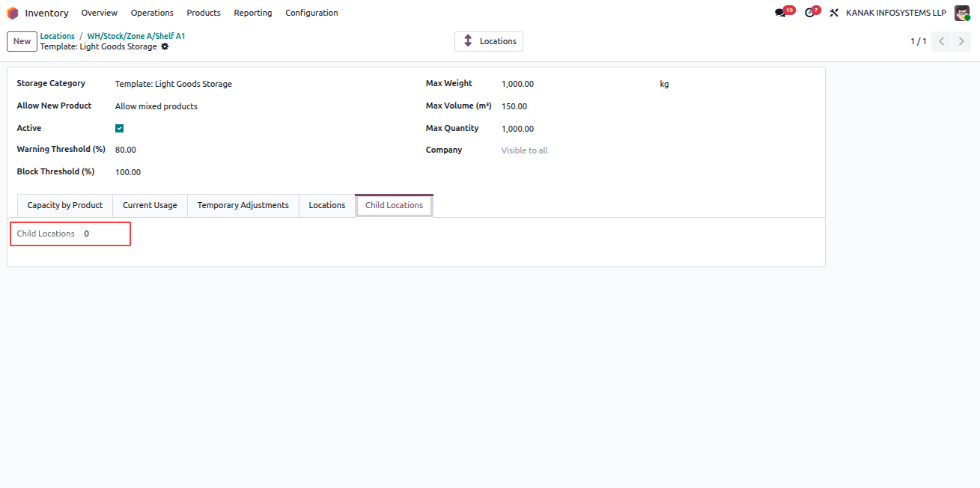Click the Locations smart button

(x=489, y=41)
